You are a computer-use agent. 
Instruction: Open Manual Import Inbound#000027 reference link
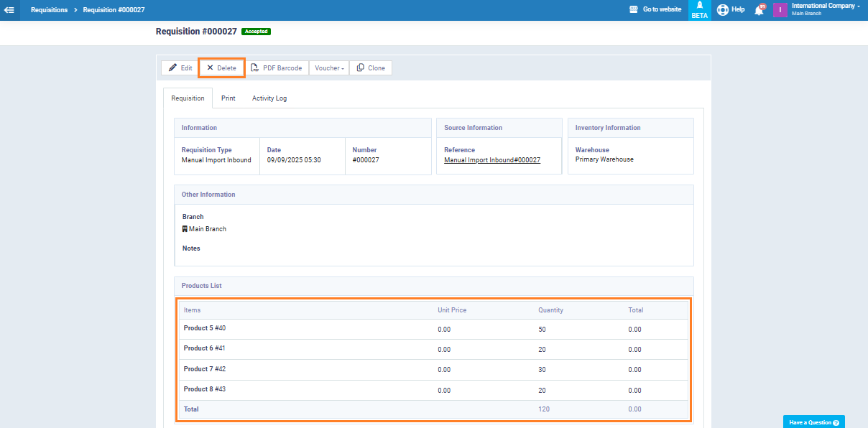[492, 160]
